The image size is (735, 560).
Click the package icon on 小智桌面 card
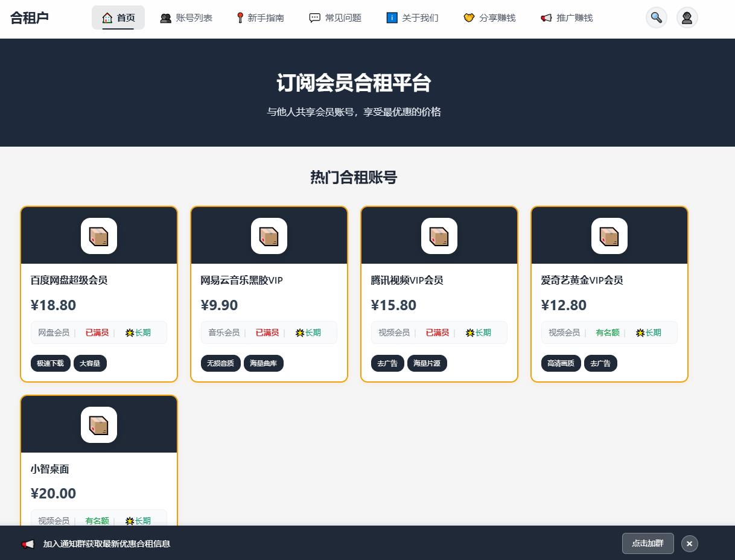[x=99, y=425]
